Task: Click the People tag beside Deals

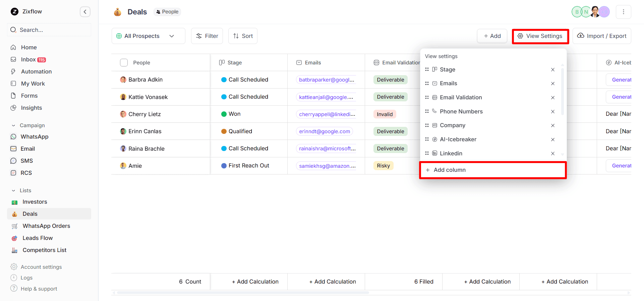Action: point(167,12)
